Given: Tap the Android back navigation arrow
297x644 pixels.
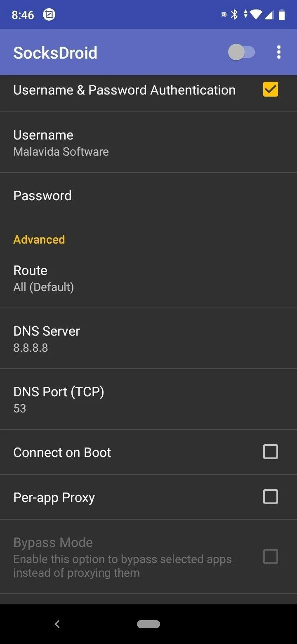Looking at the screenshot, I should pos(57,624).
